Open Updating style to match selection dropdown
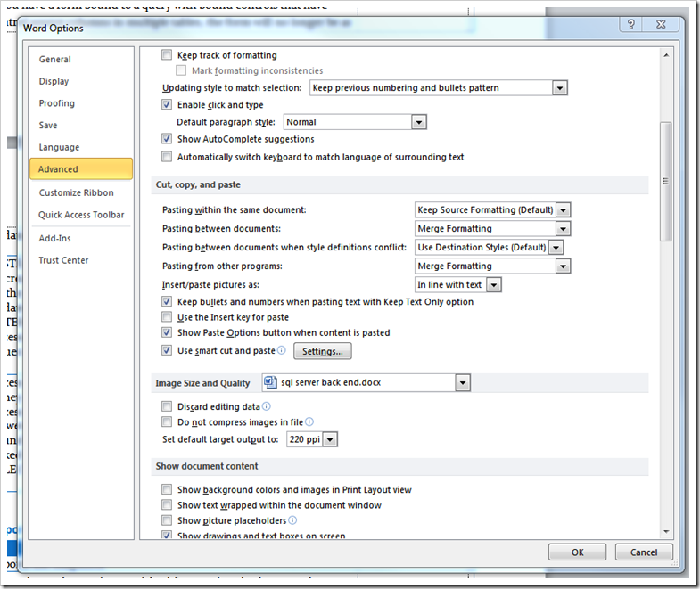This screenshot has height=589, width=700. pos(560,88)
